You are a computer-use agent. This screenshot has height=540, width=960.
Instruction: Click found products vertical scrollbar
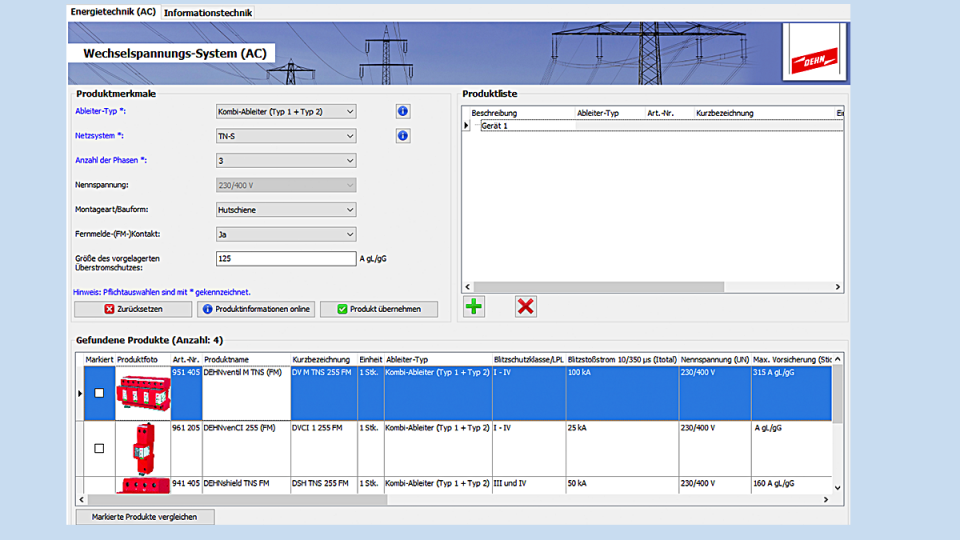pyautogui.click(x=838, y=393)
